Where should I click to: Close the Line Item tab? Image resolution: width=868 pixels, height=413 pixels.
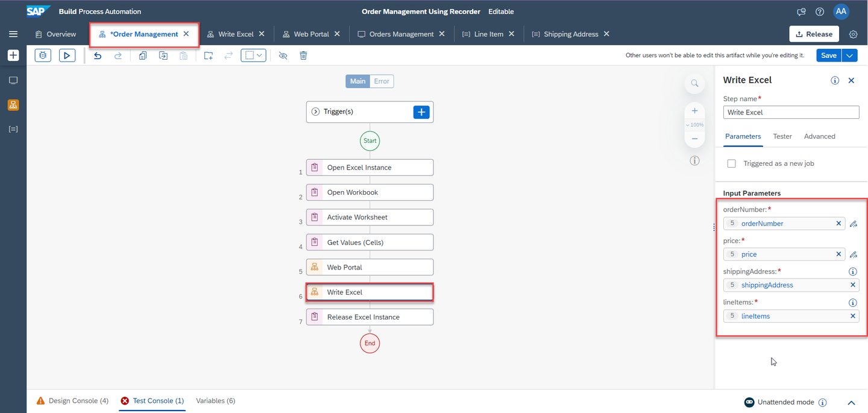click(x=511, y=34)
